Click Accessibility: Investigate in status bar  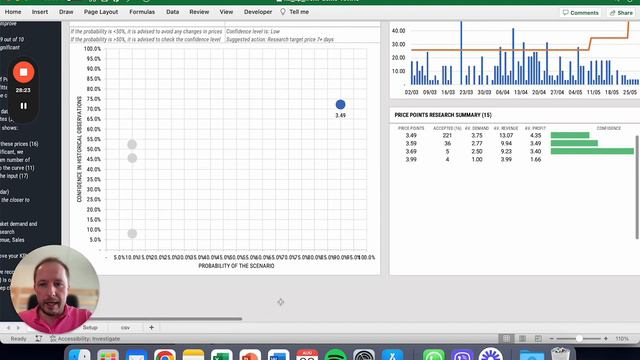point(85,339)
